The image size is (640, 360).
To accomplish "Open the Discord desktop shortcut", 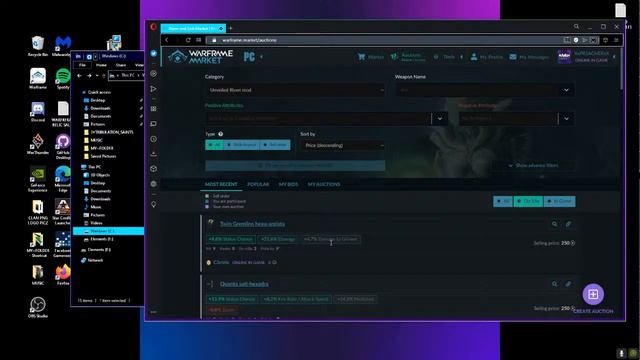I will coord(38,112).
